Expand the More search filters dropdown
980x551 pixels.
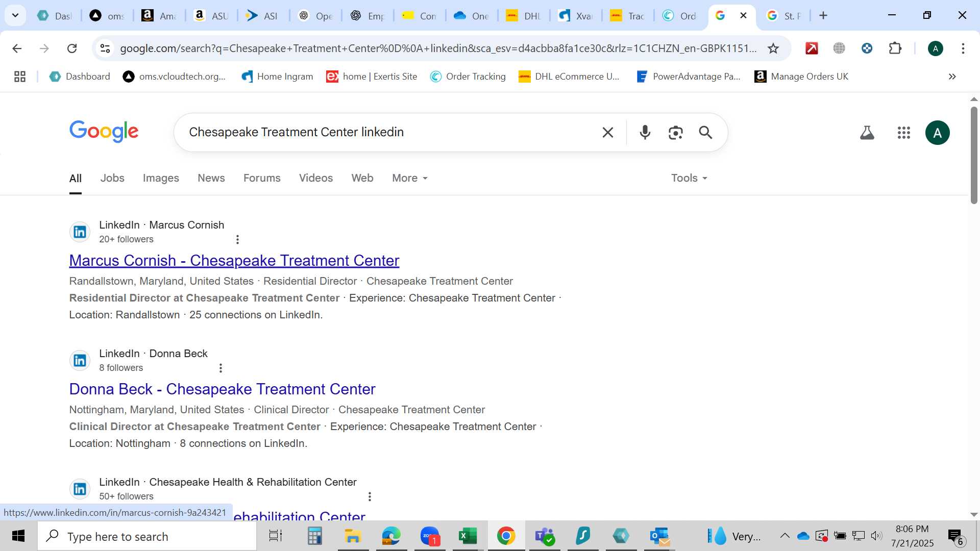click(x=409, y=178)
